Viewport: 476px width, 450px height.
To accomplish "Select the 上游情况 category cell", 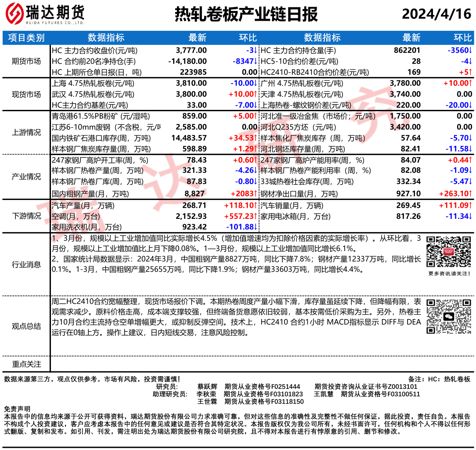I will click(x=26, y=133).
